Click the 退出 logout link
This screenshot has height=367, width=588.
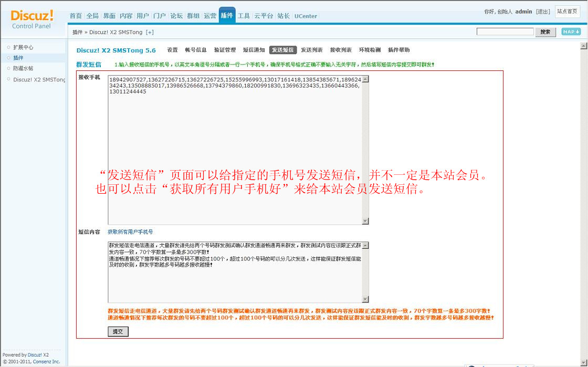(x=543, y=12)
